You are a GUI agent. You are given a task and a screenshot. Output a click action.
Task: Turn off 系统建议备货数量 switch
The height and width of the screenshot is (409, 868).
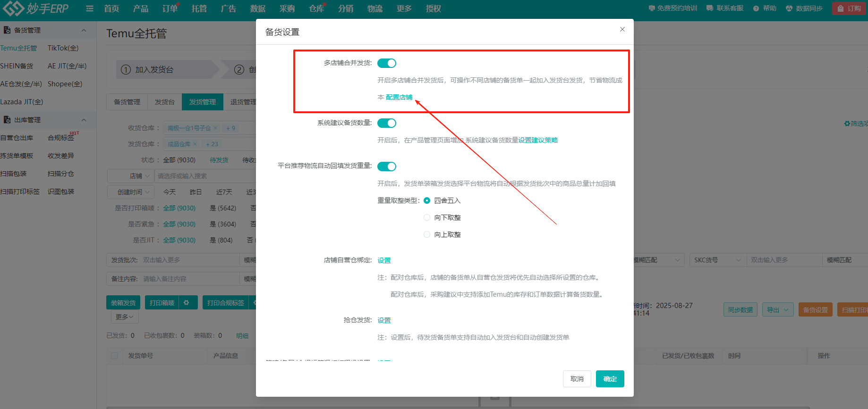(387, 123)
